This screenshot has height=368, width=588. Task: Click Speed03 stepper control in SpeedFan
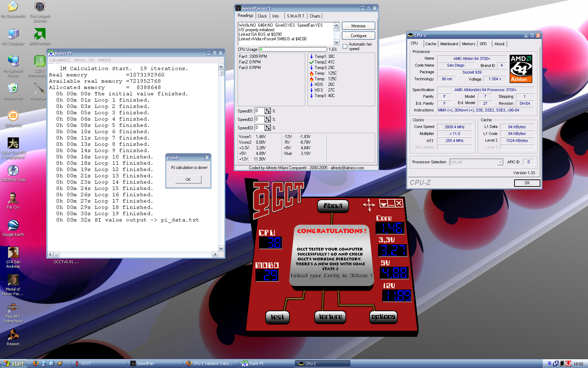pyautogui.click(x=268, y=128)
